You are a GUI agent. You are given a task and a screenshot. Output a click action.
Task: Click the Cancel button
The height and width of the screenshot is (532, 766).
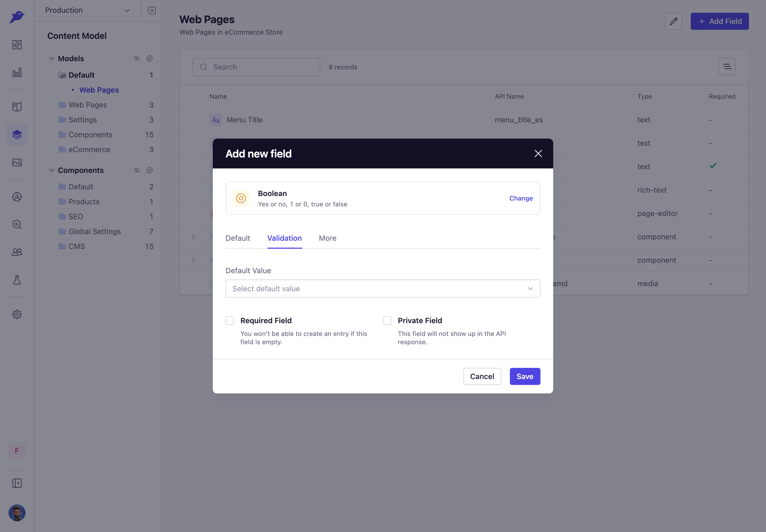(482, 376)
